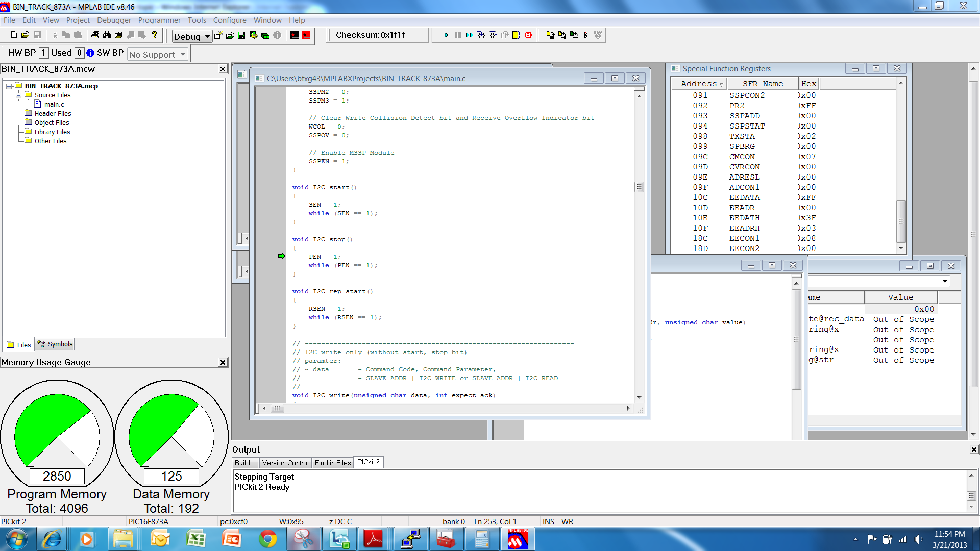Screen dimensions: 980x551
Task: Open Google Chrome from the taskbar
Action: (267, 539)
